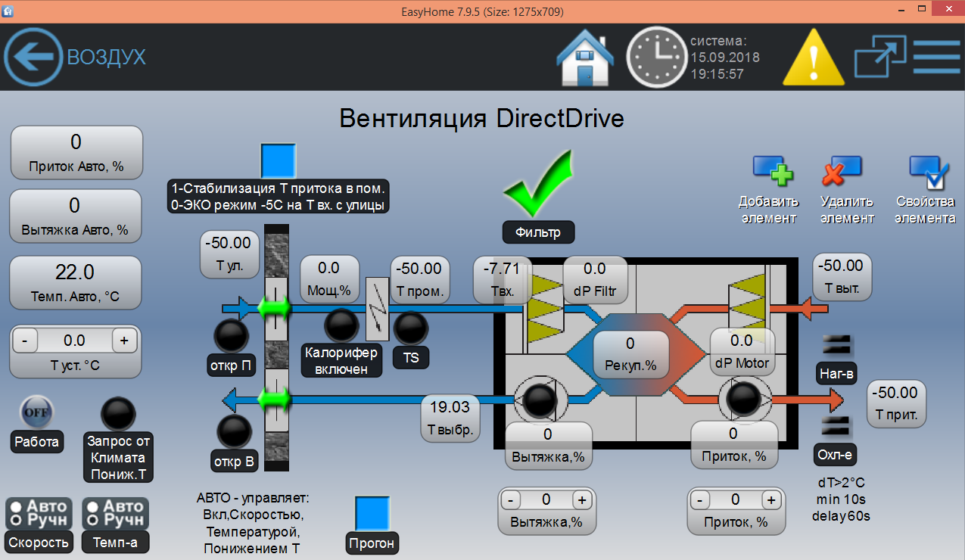This screenshot has height=560, width=965.
Task: Click the dP Motor value box
Action: pyautogui.click(x=742, y=352)
